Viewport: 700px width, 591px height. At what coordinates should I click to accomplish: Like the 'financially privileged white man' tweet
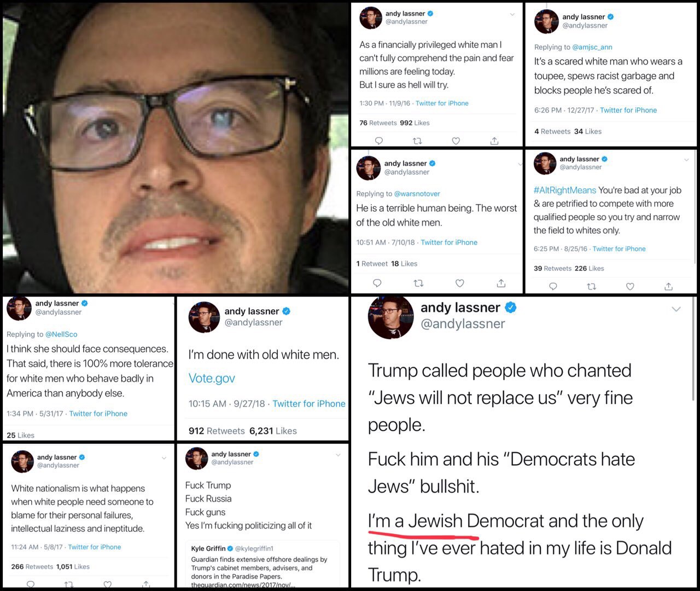coord(456,141)
